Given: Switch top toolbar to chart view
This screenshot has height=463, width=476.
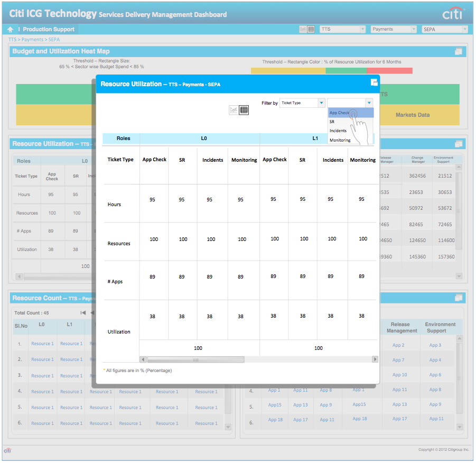Looking at the screenshot, I should 303,29.
